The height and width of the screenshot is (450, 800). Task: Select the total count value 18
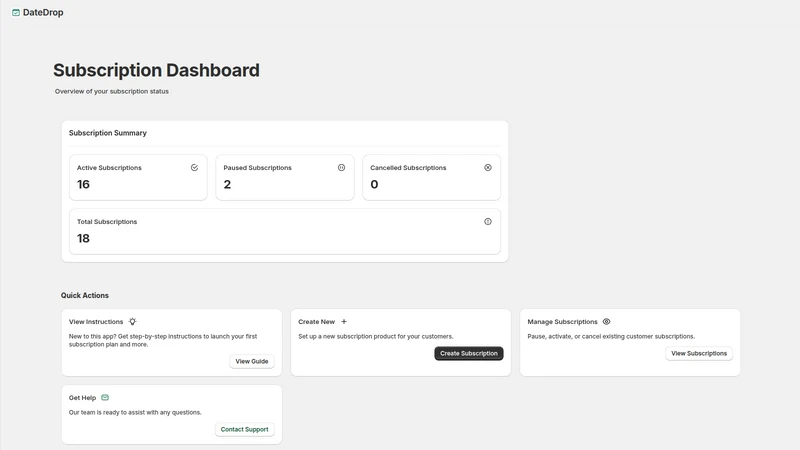[83, 238]
